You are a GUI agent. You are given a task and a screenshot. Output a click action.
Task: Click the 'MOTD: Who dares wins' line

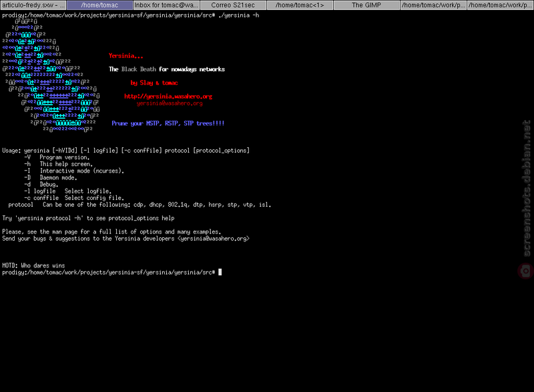[x=33, y=266]
